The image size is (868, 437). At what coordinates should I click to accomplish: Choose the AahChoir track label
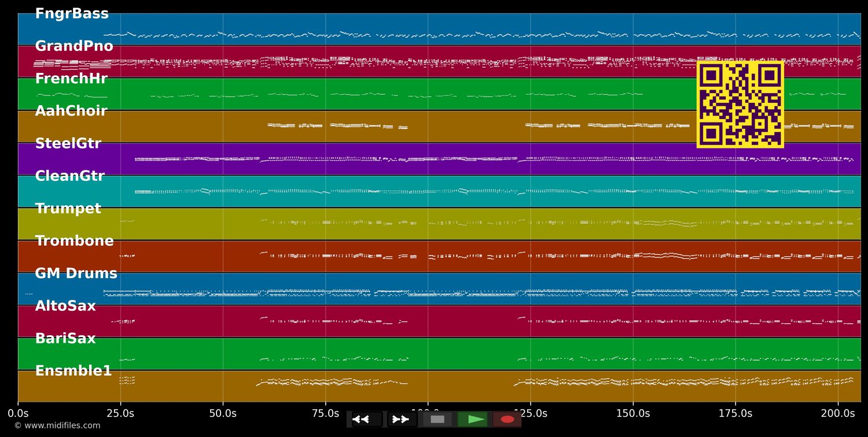pyautogui.click(x=71, y=111)
